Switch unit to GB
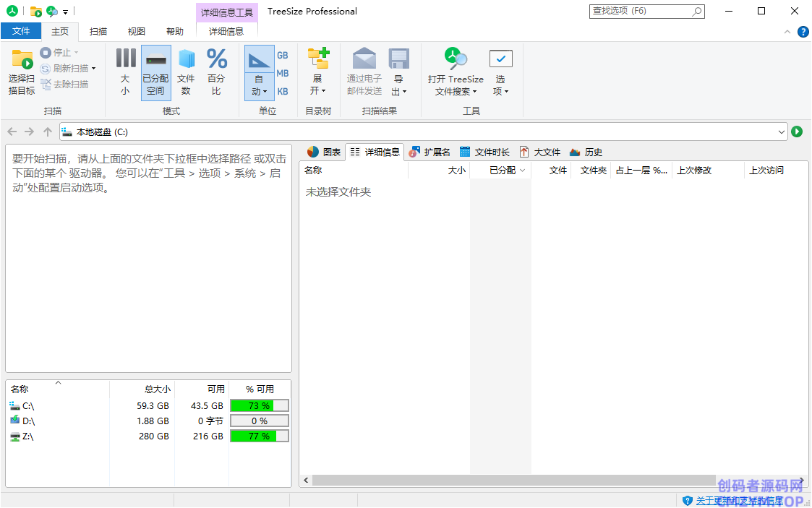Screen dimensions: 812x508 tap(283, 56)
